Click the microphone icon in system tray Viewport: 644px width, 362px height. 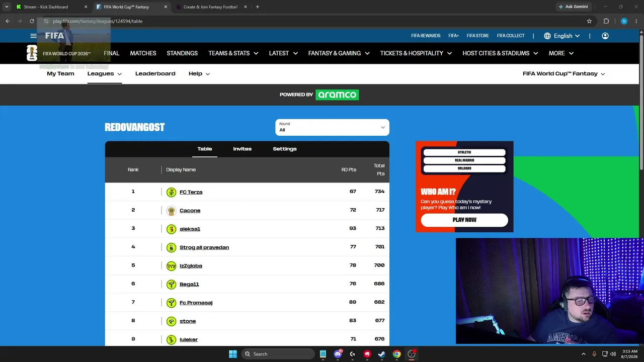pyautogui.click(x=594, y=354)
